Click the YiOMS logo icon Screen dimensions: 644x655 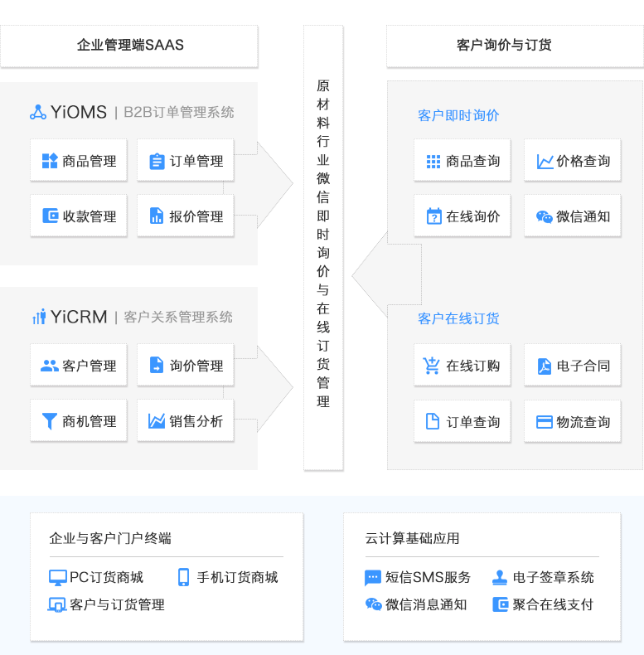coord(38,112)
